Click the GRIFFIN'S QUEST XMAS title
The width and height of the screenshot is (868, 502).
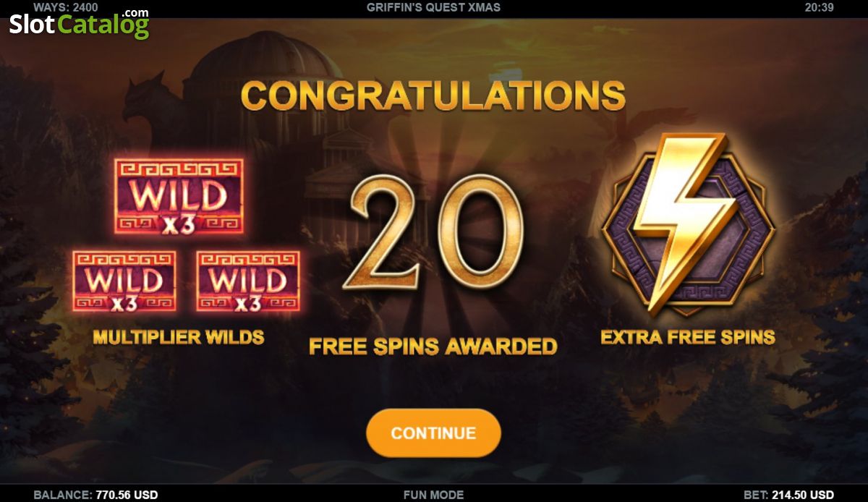(x=433, y=7)
